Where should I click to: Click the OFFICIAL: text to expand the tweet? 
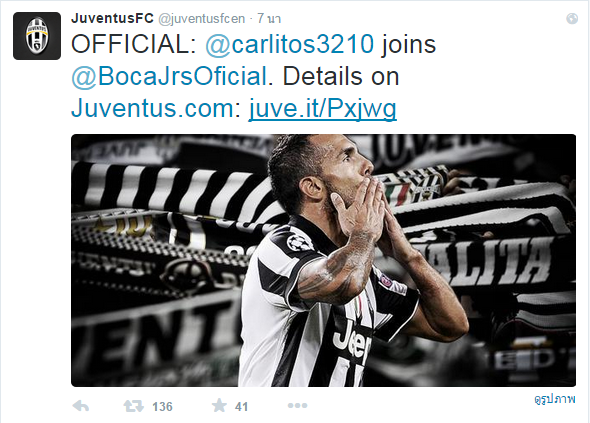[134, 44]
